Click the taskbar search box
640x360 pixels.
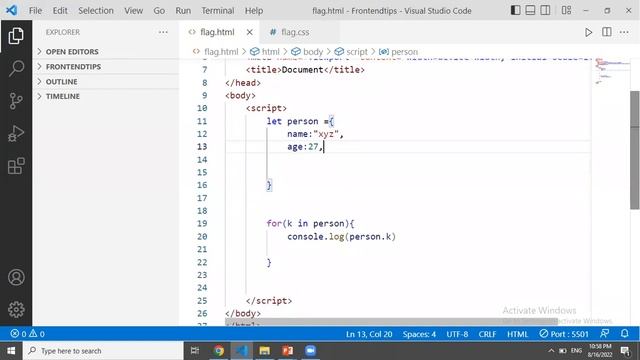pyautogui.click(x=103, y=351)
